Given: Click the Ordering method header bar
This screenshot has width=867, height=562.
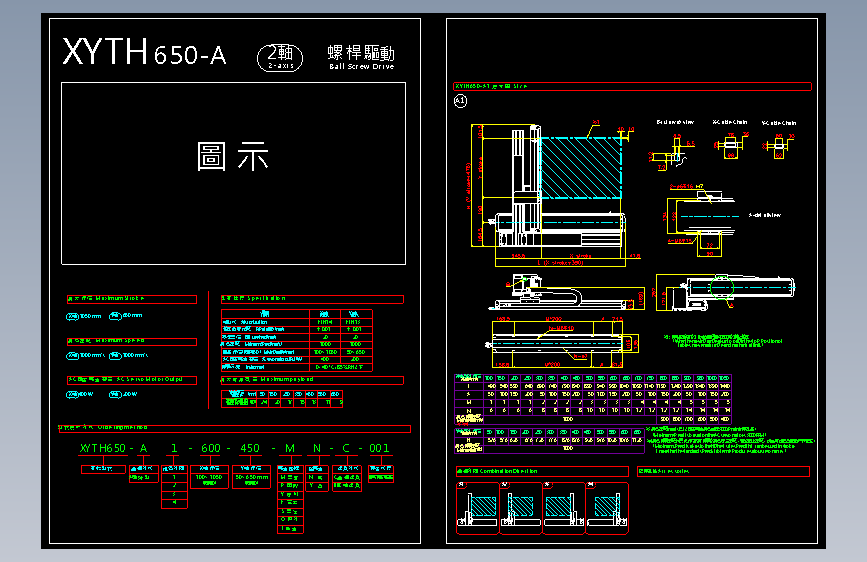Looking at the screenshot, I should coord(234,428).
